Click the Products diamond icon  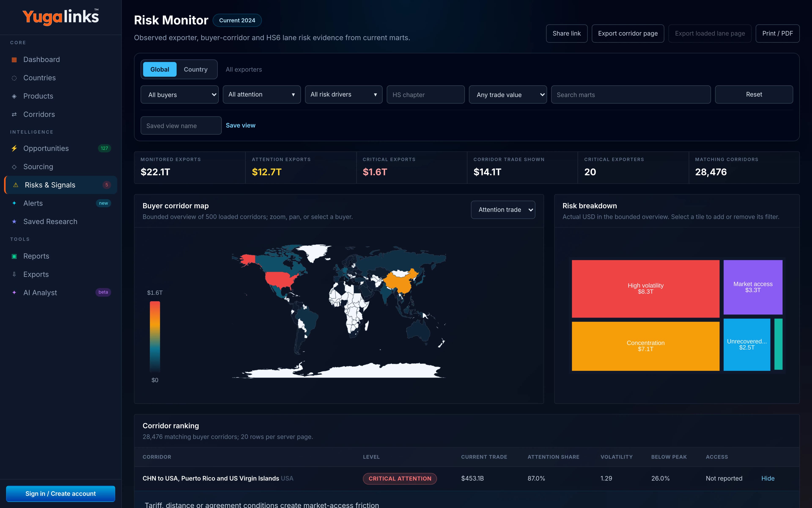click(14, 97)
